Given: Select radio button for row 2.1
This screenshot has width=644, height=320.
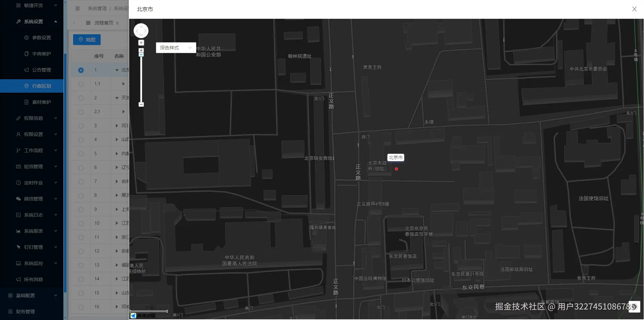Looking at the screenshot, I should point(81,112).
